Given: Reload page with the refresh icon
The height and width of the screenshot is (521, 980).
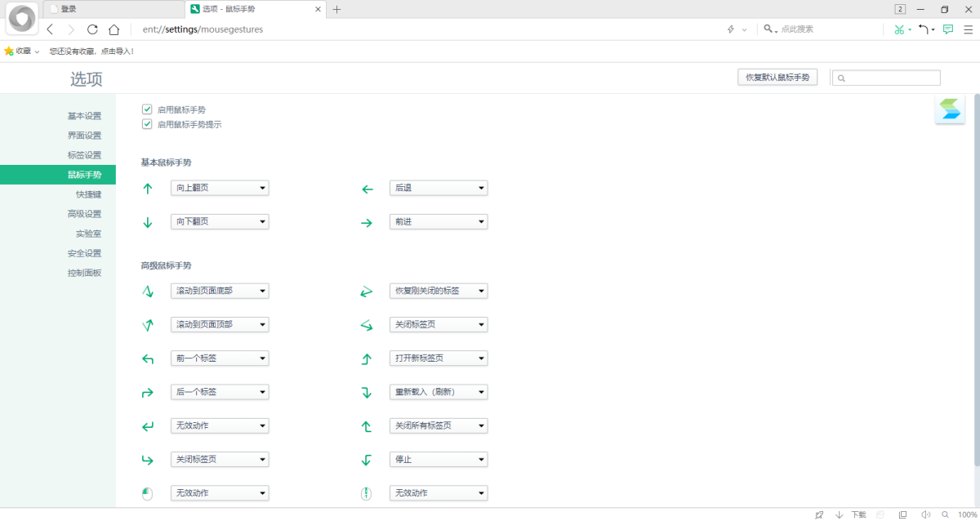Looking at the screenshot, I should tap(92, 29).
